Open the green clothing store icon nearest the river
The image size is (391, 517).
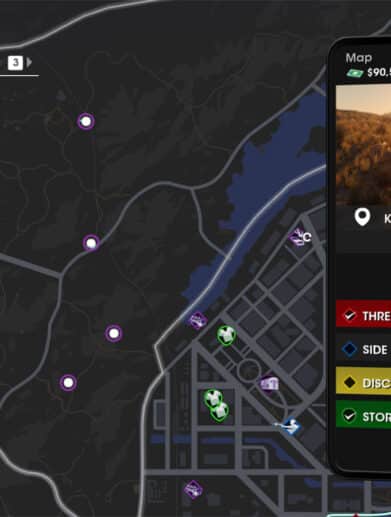pyautogui.click(x=227, y=335)
